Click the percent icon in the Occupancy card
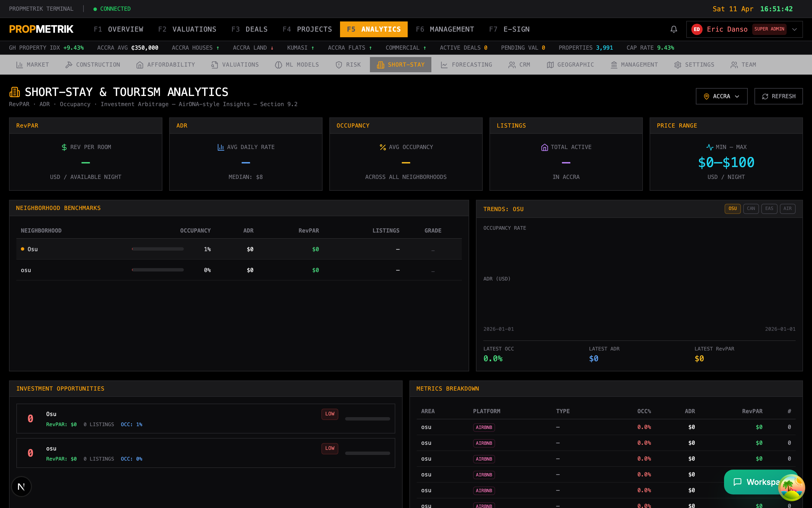 383,147
